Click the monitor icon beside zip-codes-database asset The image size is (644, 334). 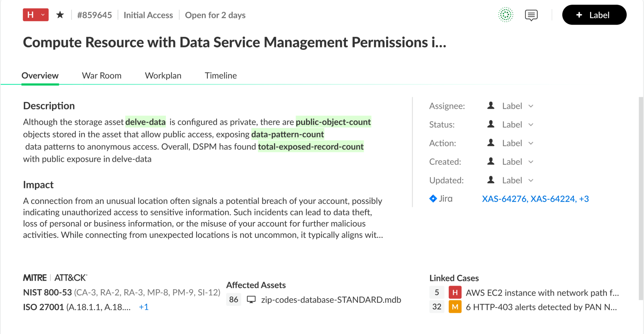(x=251, y=300)
